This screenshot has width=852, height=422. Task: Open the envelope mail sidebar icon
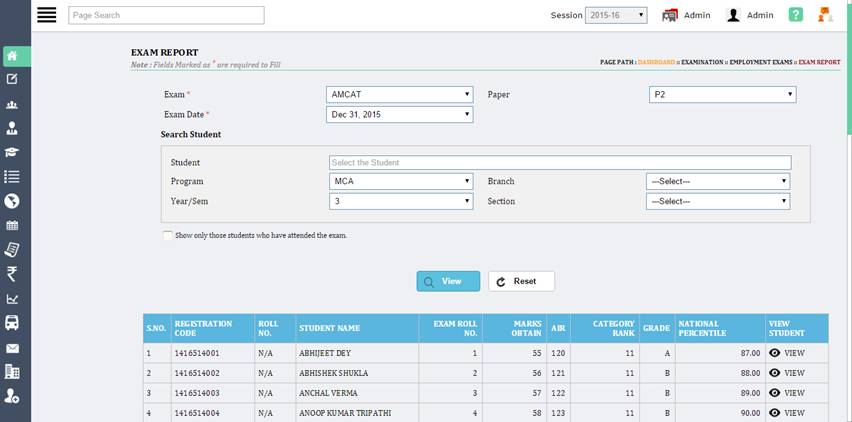(x=12, y=348)
